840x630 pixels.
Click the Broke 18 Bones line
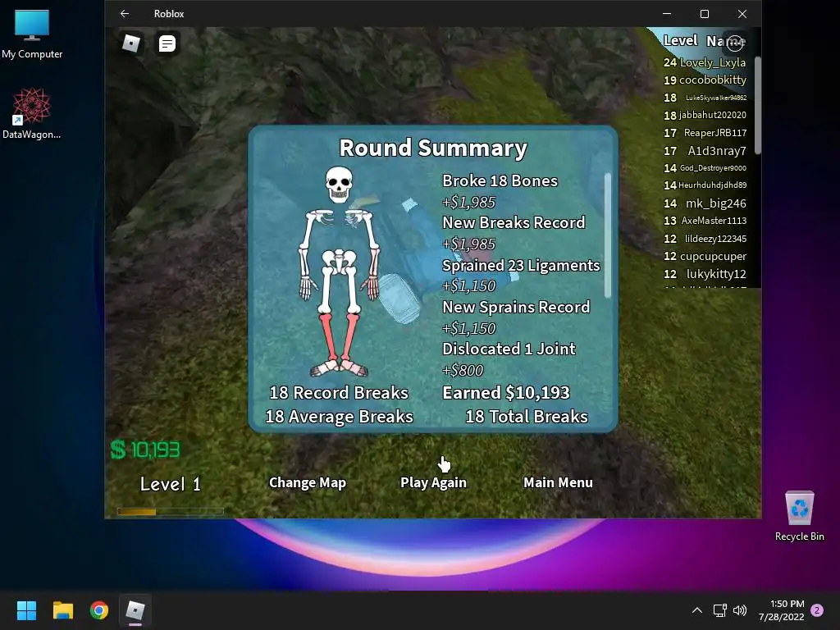tap(500, 181)
